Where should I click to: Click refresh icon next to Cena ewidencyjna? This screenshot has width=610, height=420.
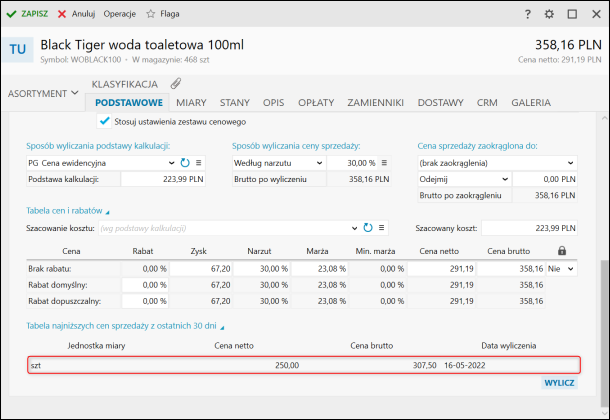[x=185, y=163]
